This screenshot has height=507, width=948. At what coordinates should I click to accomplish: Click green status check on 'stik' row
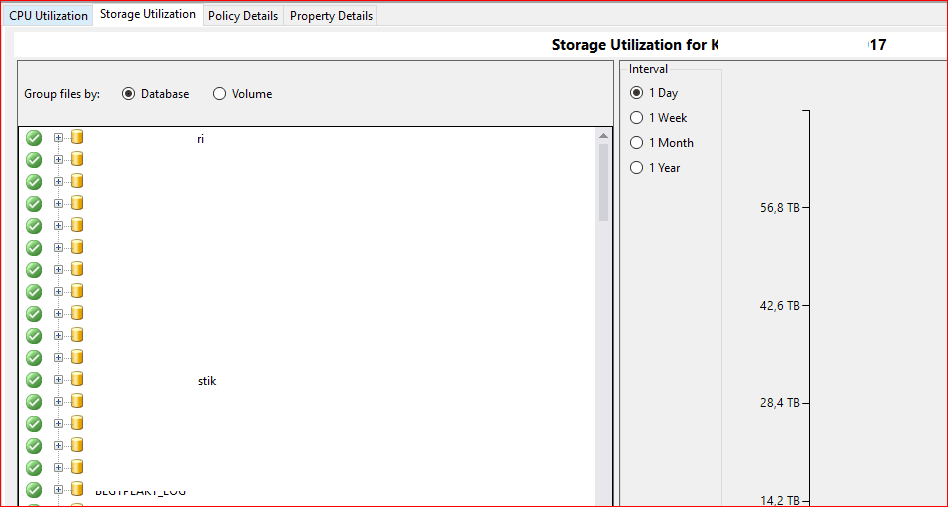(34, 380)
